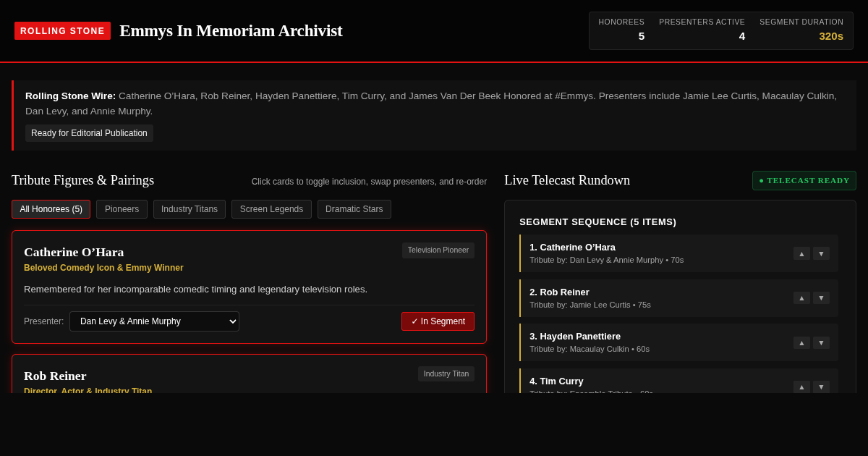Toggle Catherine O'Hara In Segment button
868x456 pixels.
[x=438, y=321]
